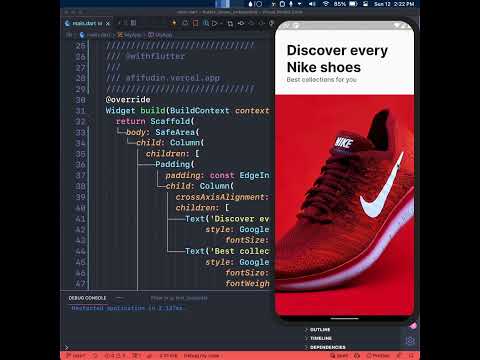The width and height of the screenshot is (480, 360).
Task: Open the Wi-Fi menu in macOS menu bar
Action: pyautogui.click(x=326, y=4)
